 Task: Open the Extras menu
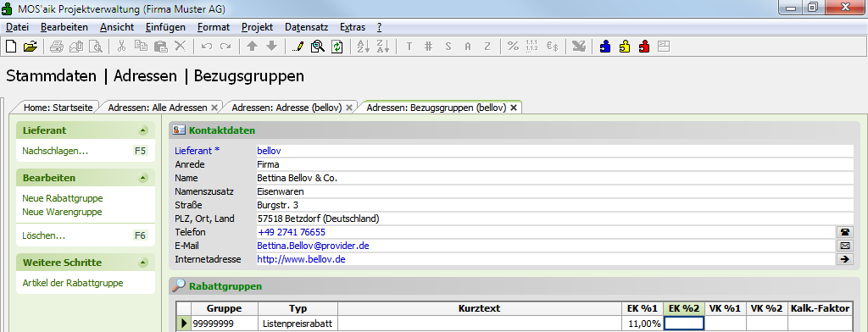(x=353, y=27)
